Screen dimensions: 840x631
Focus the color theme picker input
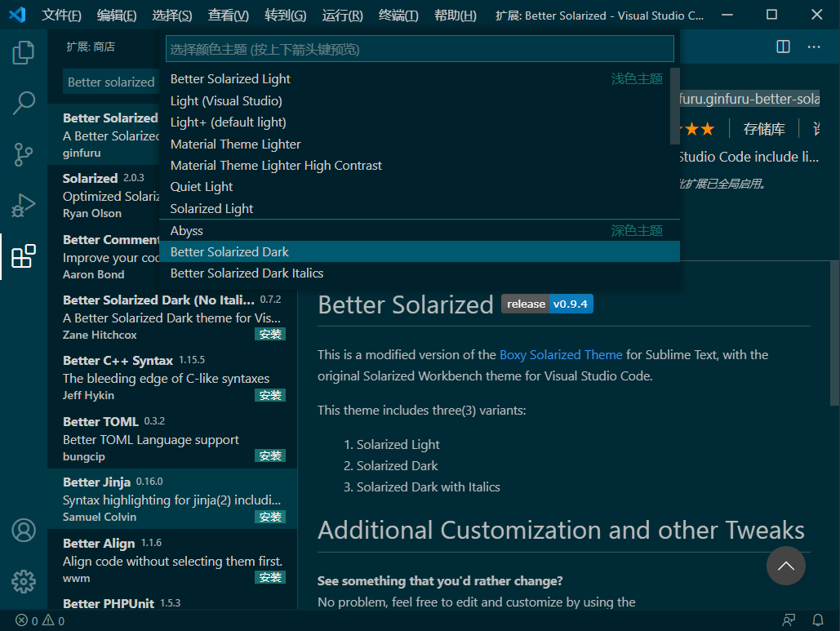[x=420, y=49]
